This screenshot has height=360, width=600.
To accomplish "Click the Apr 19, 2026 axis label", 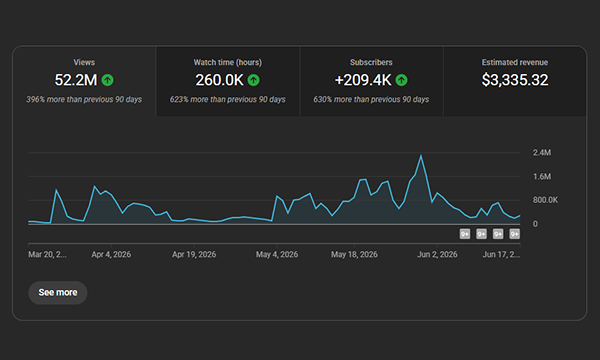I will coord(194,254).
